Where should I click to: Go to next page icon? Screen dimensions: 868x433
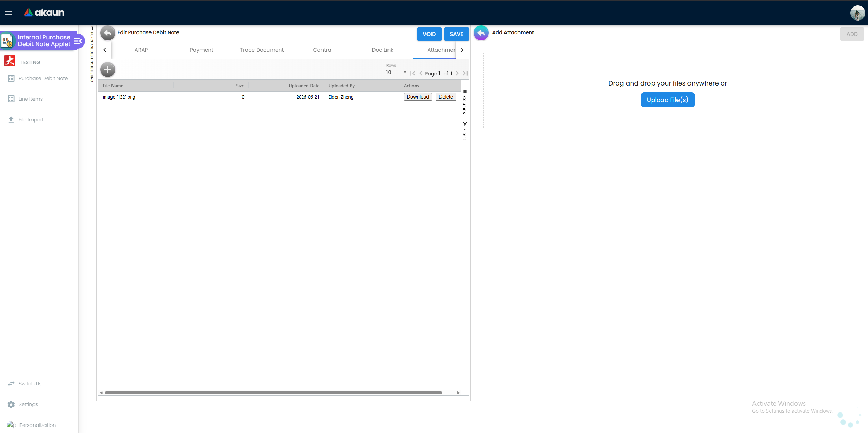coord(457,73)
